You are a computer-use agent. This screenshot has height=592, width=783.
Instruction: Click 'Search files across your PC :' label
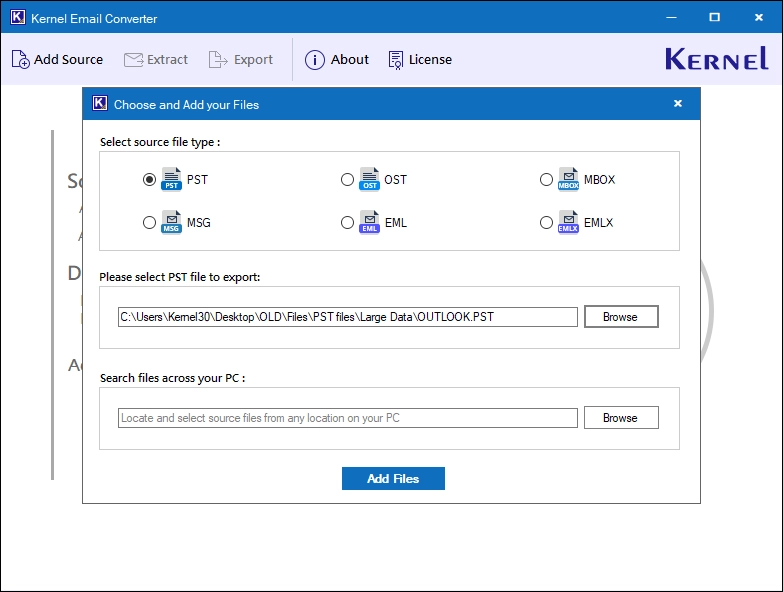[172, 378]
